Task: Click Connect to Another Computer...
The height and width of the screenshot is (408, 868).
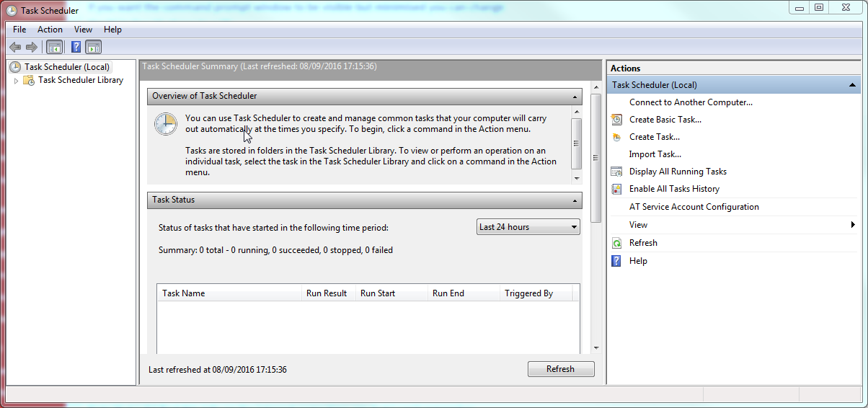Action: (691, 102)
